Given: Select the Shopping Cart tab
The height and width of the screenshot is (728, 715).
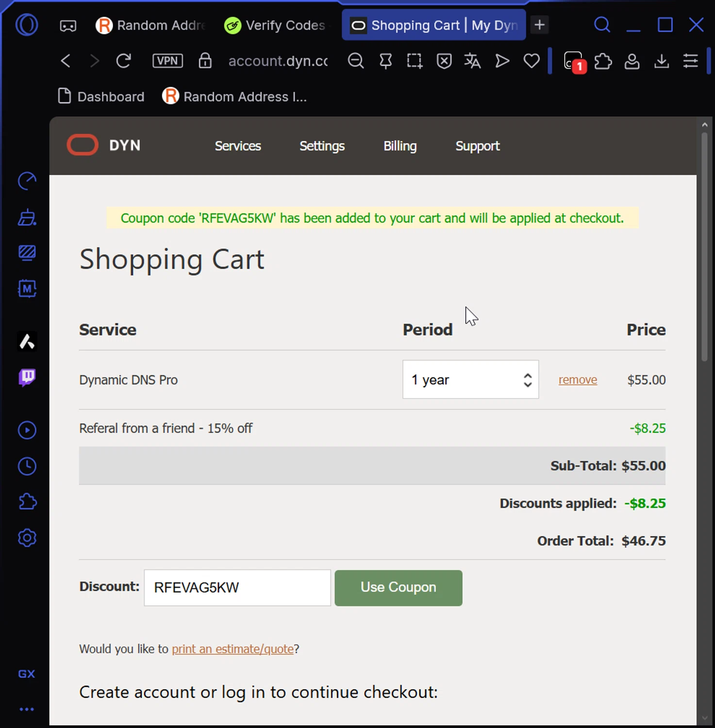Looking at the screenshot, I should click(x=434, y=25).
